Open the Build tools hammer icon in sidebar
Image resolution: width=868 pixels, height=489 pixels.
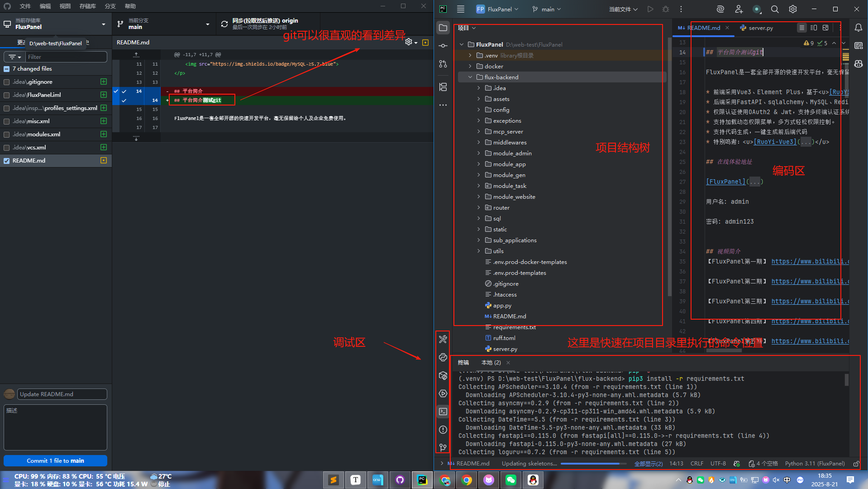pyautogui.click(x=443, y=339)
